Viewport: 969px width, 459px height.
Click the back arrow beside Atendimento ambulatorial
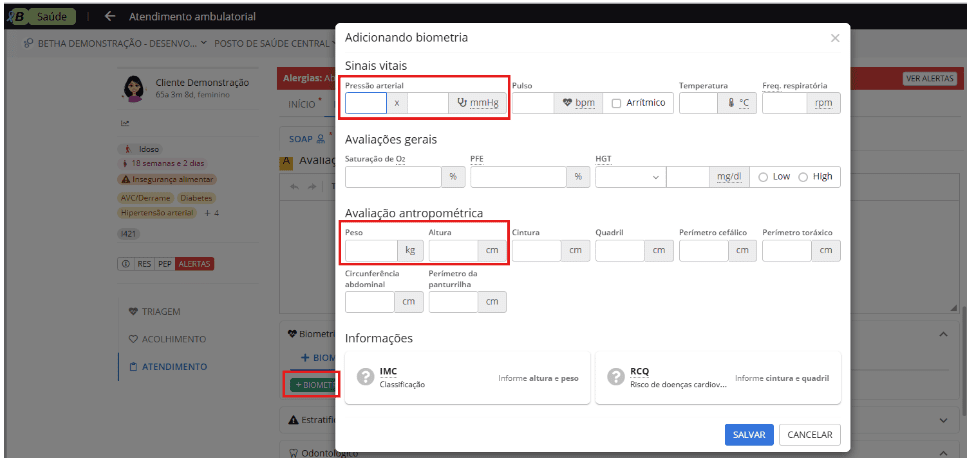pos(110,17)
